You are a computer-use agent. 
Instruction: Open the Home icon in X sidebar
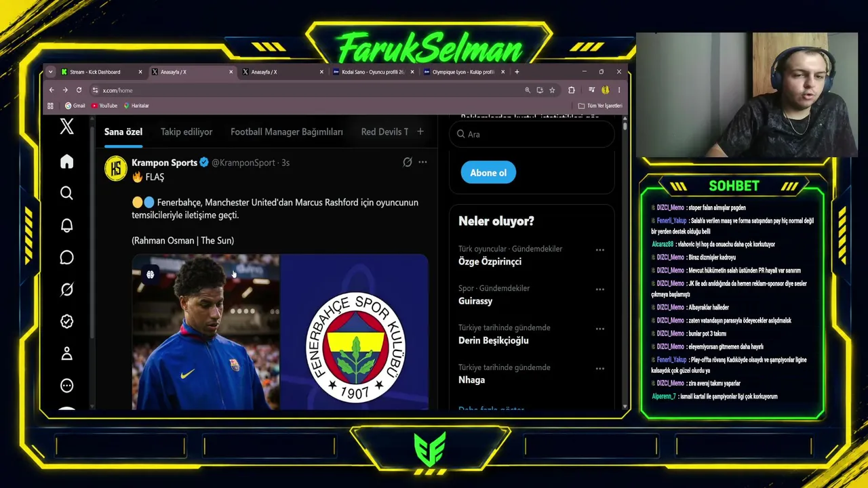coord(66,161)
